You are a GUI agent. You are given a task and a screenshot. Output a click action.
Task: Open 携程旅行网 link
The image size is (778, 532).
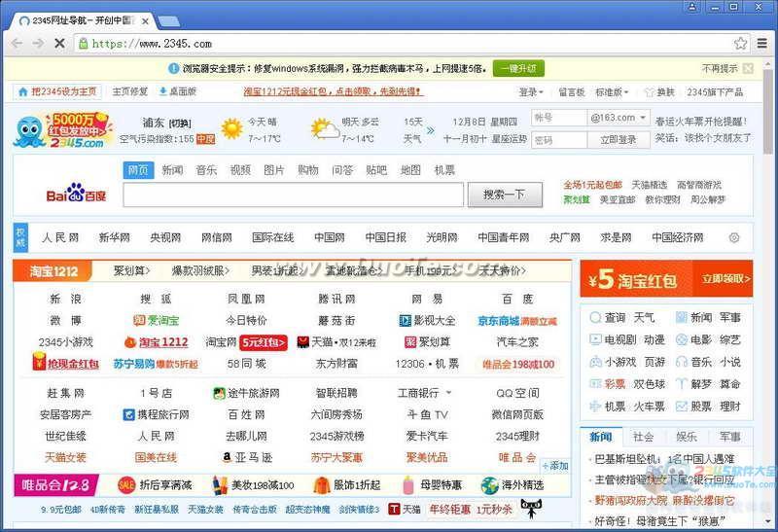pyautogui.click(x=156, y=414)
